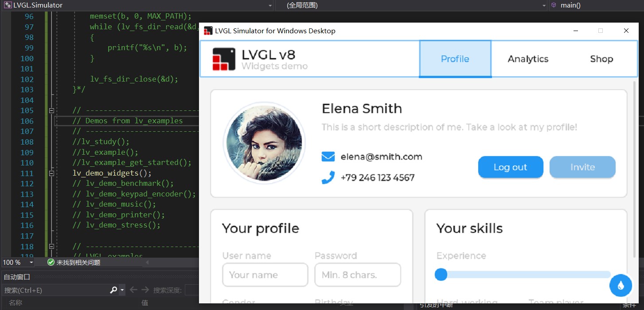Click the +79 246 123 4567 phone number
644x310 pixels.
coord(378,177)
